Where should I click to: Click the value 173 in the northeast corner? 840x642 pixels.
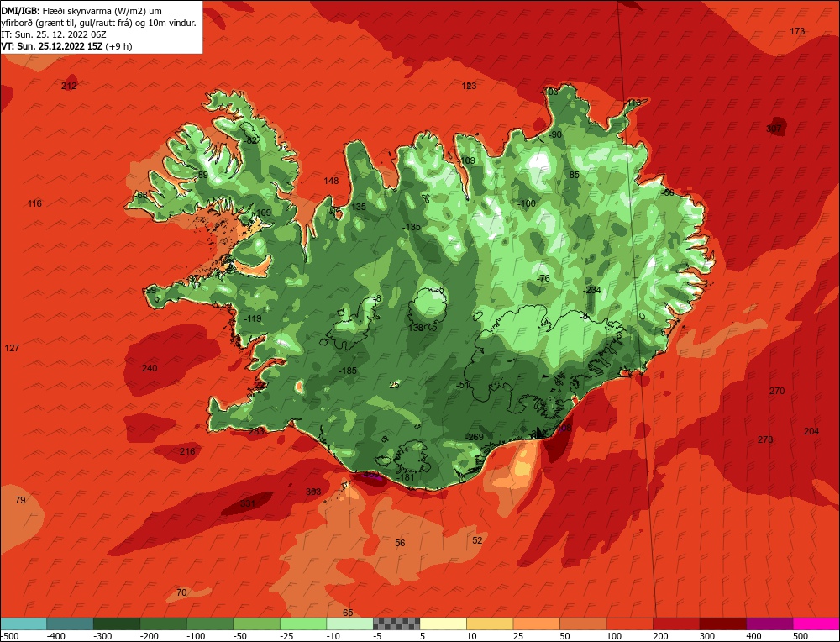pyautogui.click(x=797, y=31)
